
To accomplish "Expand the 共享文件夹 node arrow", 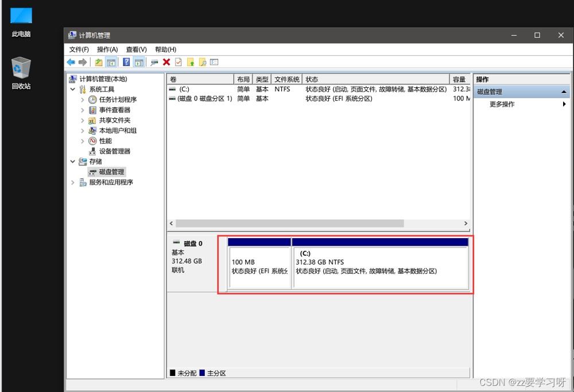I will pyautogui.click(x=82, y=120).
